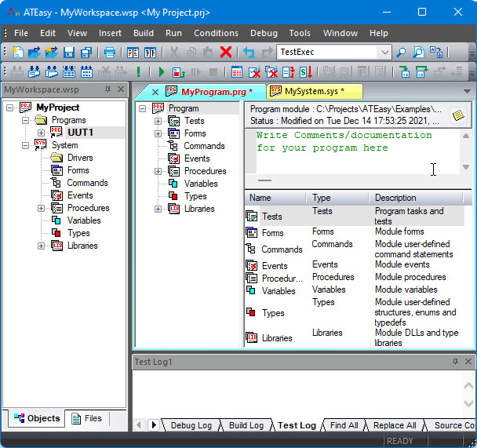This screenshot has width=477, height=448.
Task: Click the notes icon in the program module header
Action: point(458,115)
